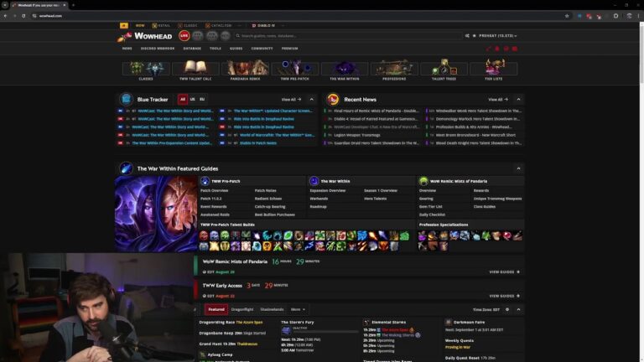The width and height of the screenshot is (644, 362).
Task: Open the More events dropdown
Action: point(298,309)
